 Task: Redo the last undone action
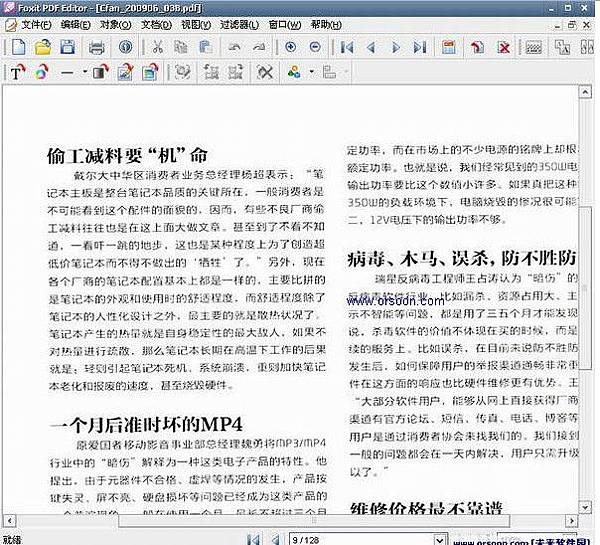[x=259, y=47]
